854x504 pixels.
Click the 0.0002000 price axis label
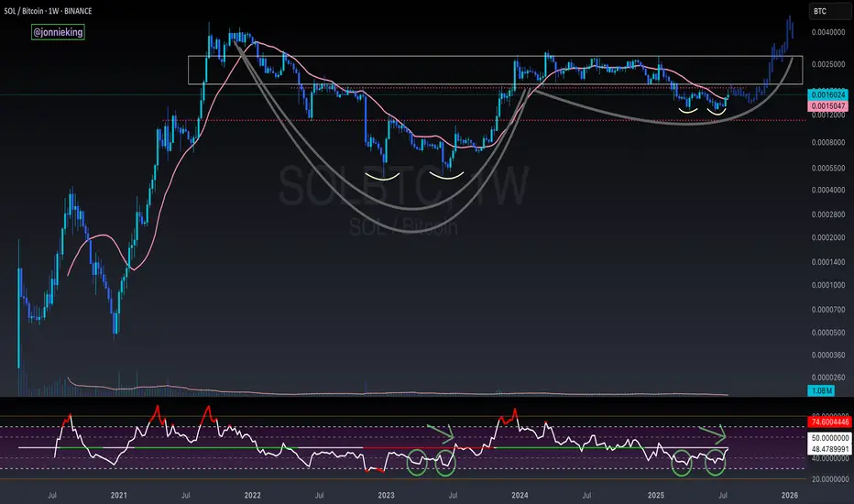coord(827,237)
